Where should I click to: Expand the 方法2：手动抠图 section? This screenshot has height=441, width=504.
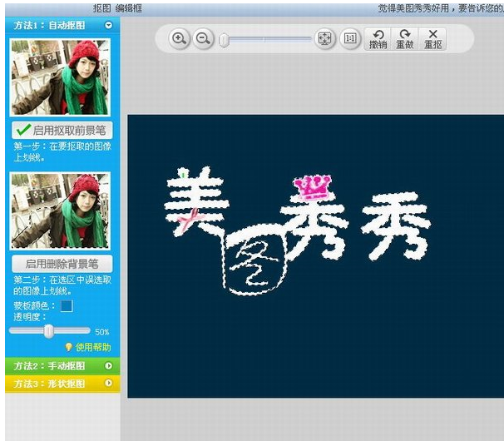109,366
